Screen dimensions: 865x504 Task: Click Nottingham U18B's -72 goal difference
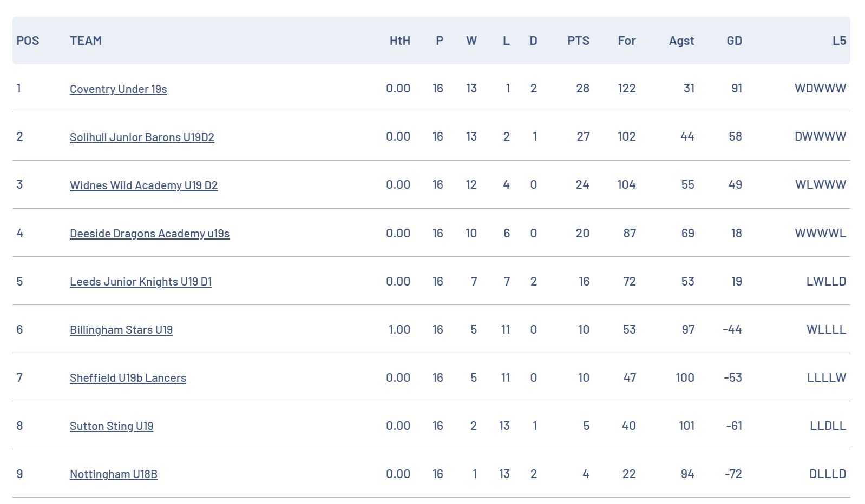pyautogui.click(x=733, y=474)
